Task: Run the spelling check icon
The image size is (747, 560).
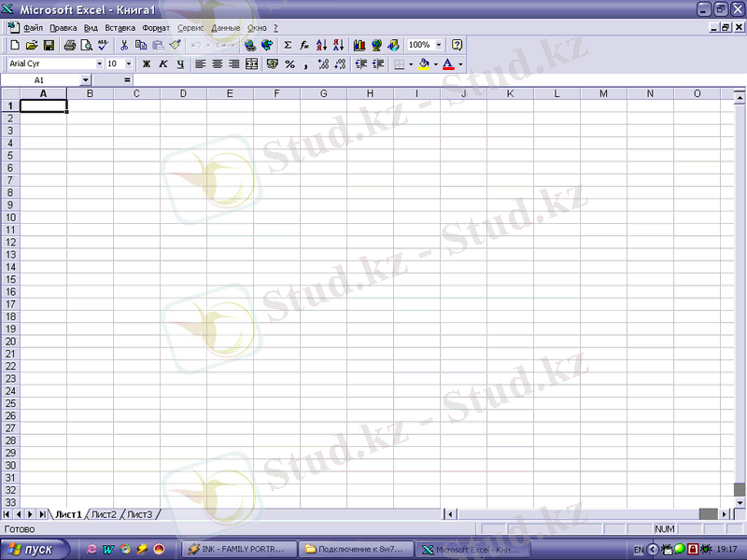Action: 103,45
